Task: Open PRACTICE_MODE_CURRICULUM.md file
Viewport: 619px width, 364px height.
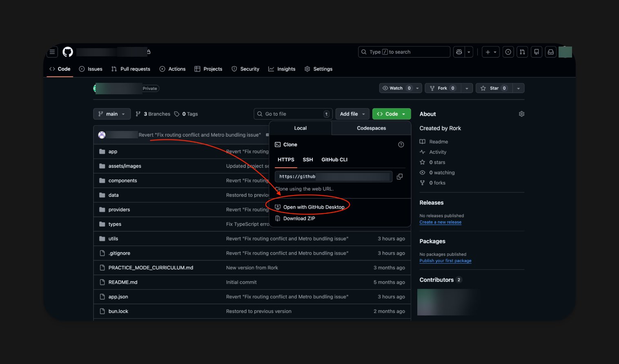Action: (151, 268)
